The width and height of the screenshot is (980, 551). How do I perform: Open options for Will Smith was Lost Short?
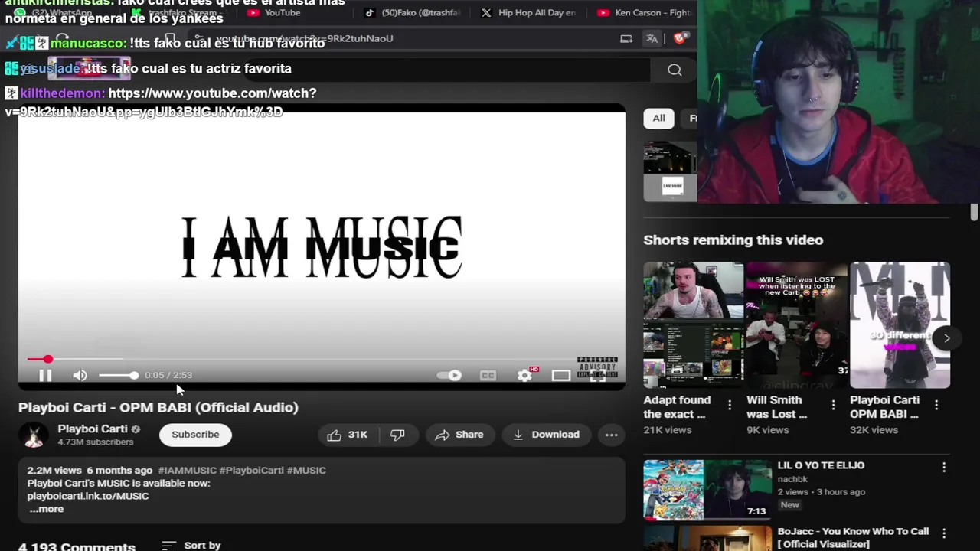833,406
